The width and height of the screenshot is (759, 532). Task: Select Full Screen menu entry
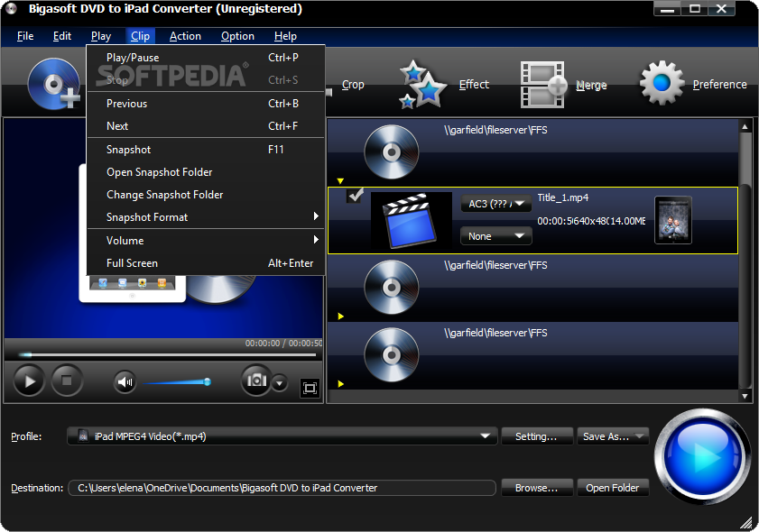pos(205,263)
